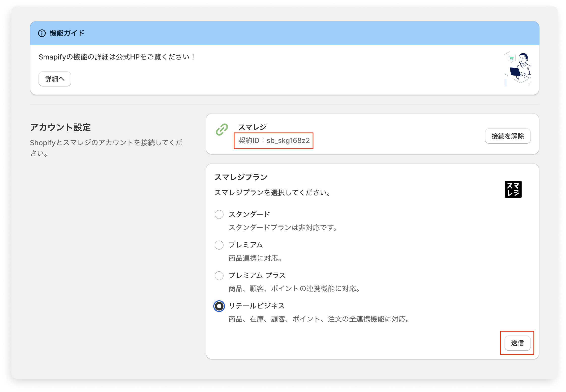Click the info icon beside 機能ガイド
The height and width of the screenshot is (392, 566).
point(42,33)
